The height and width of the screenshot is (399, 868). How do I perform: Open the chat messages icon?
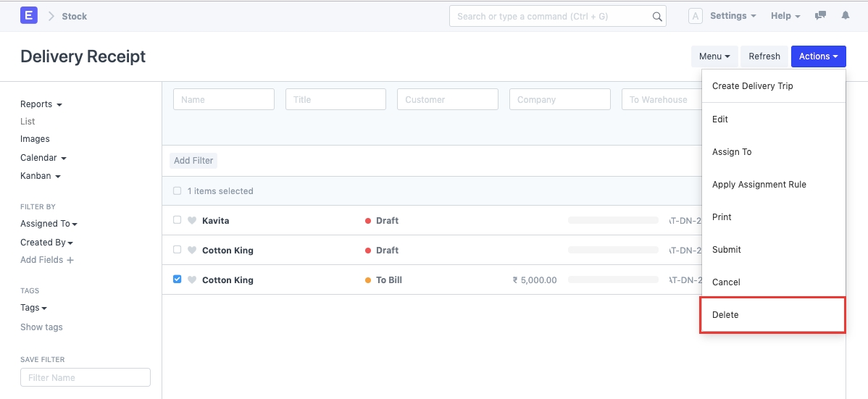820,15
